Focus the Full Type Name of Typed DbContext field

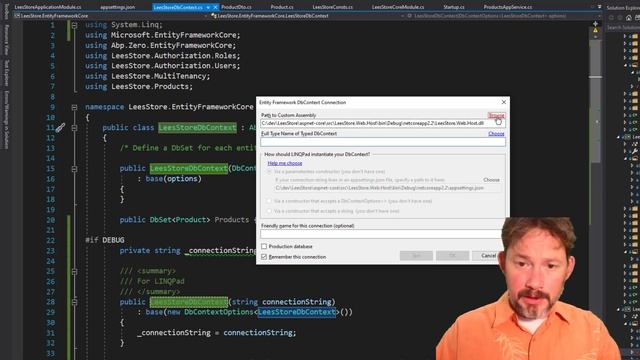[x=383, y=142]
